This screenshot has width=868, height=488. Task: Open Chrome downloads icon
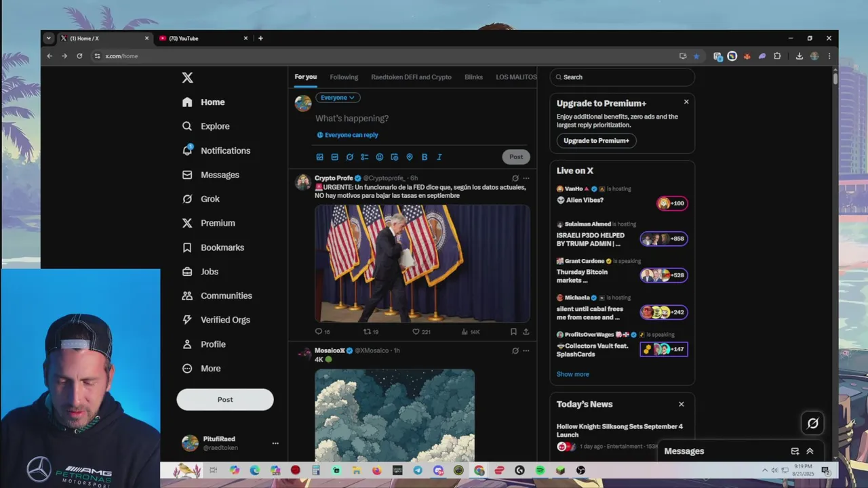[800, 56]
